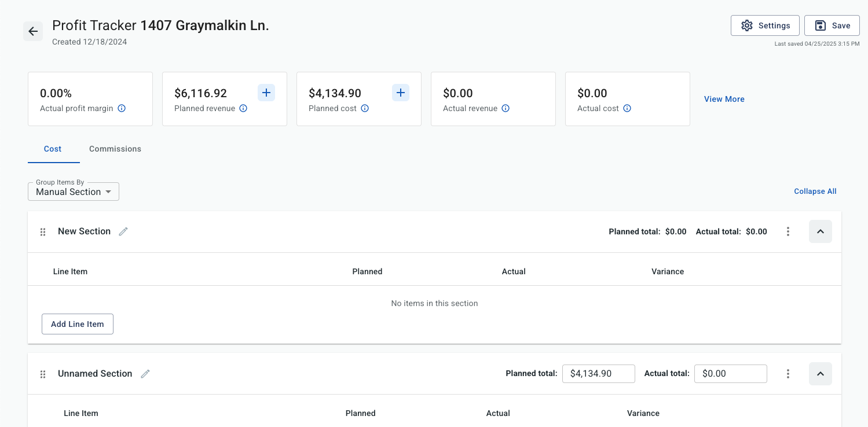Switch to the Commissions tab

115,149
